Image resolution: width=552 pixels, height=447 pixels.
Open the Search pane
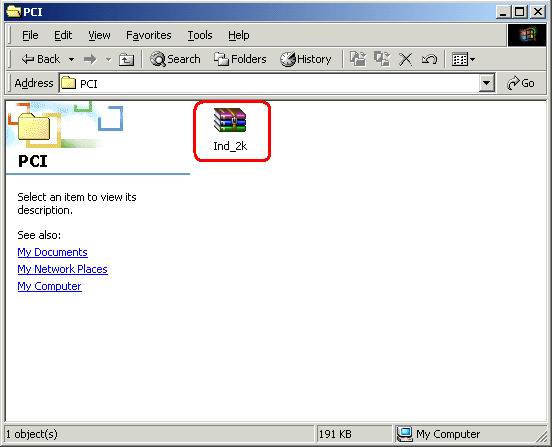tap(175, 59)
